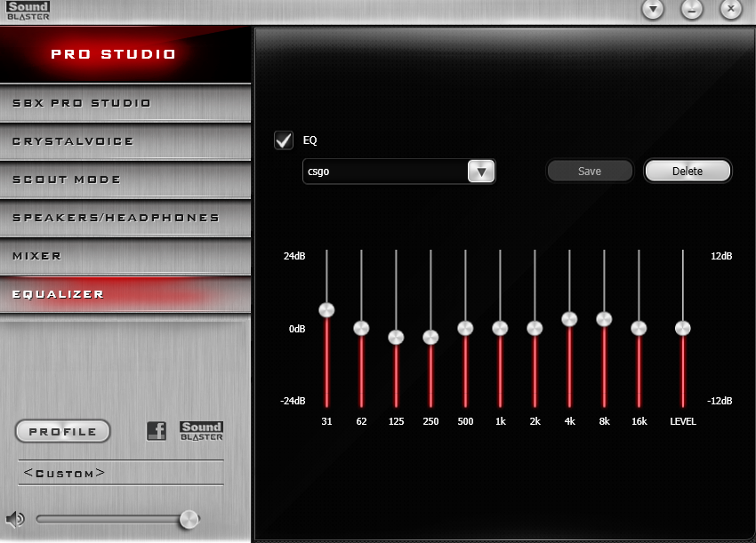Click the Sound Blaster logo near Profile

pyautogui.click(x=202, y=431)
